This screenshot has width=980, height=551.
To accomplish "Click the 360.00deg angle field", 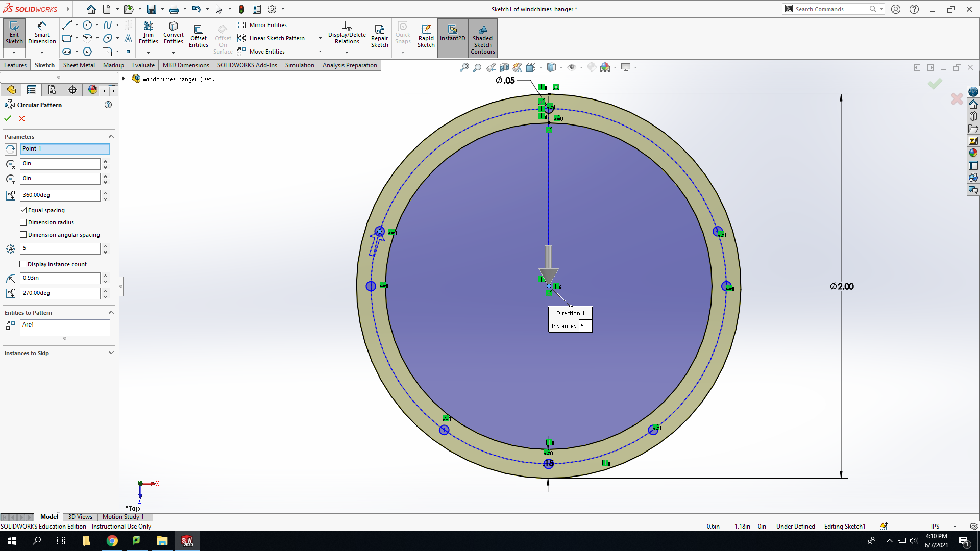I will click(x=60, y=195).
